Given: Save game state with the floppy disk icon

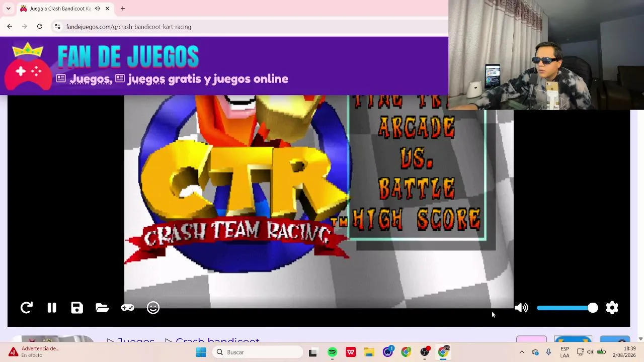Looking at the screenshot, I should coord(77,308).
